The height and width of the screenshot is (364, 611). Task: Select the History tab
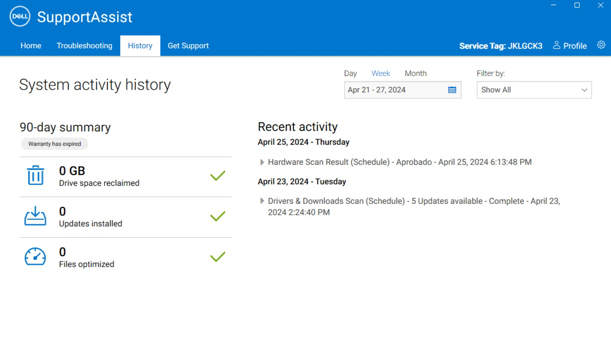[x=140, y=45]
